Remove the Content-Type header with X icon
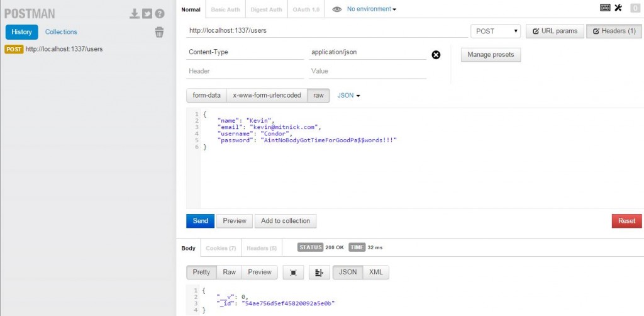The image size is (644, 316). tap(436, 55)
